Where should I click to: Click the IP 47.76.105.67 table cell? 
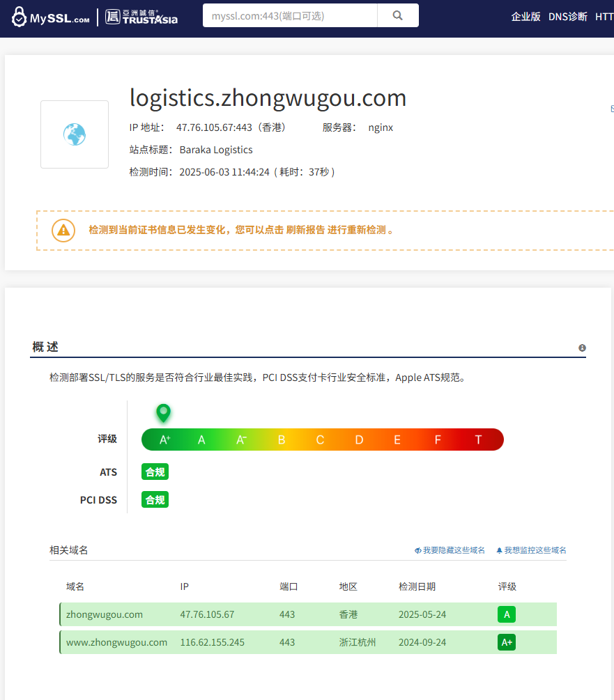(207, 614)
